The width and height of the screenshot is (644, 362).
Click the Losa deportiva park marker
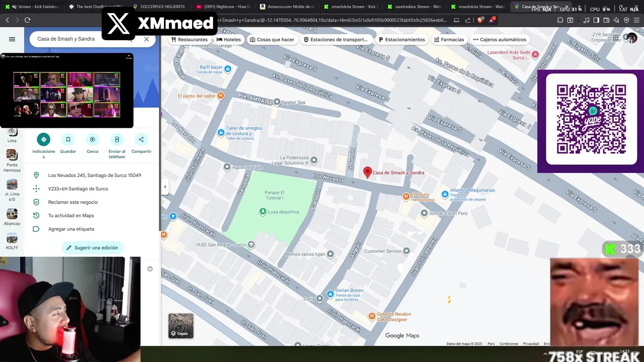coord(263,212)
